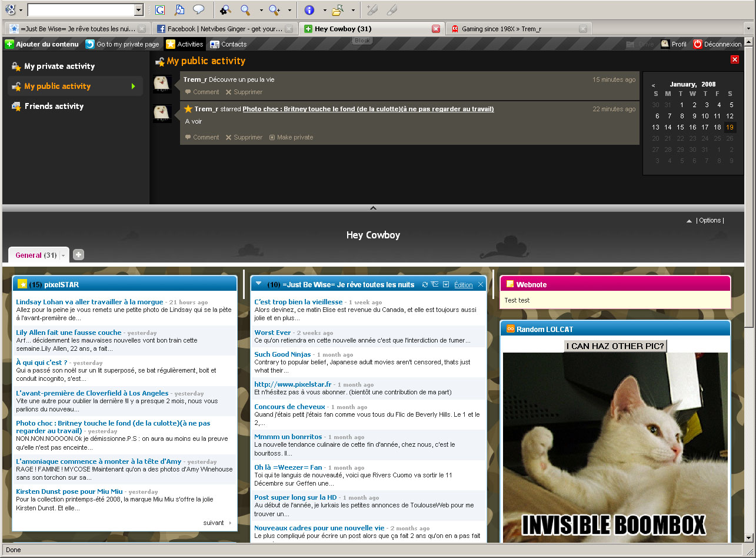This screenshot has width=756, height=558.
Task: Click the yellow star Activities icon
Action: [170, 44]
